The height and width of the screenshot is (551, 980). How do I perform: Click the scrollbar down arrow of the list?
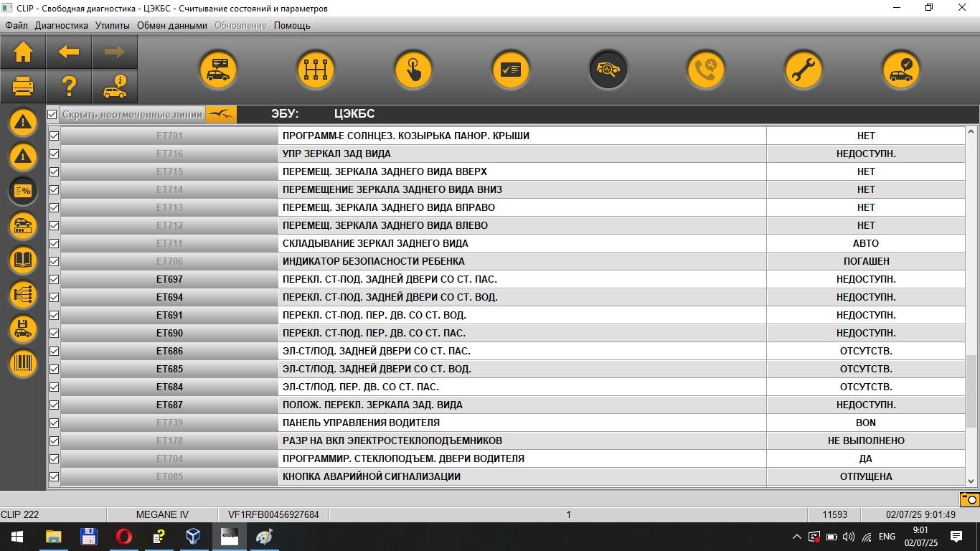(x=971, y=481)
